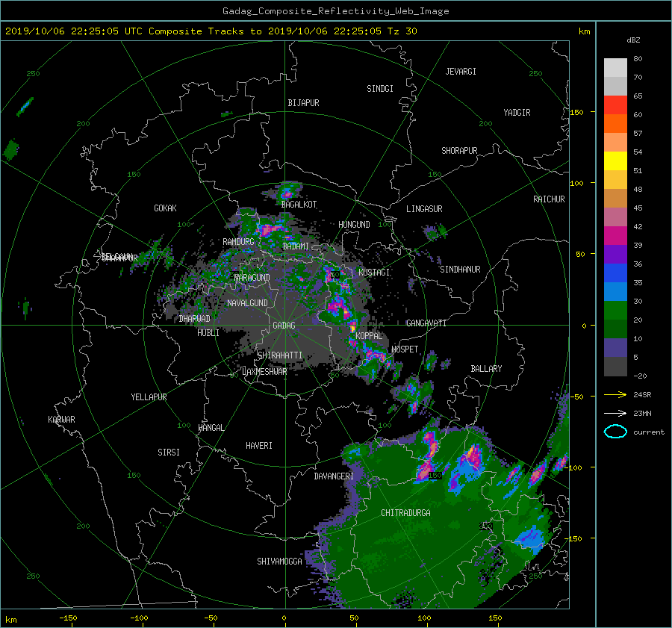Click the Gadag_Composite_Reflectivity_Web_Image title
This screenshot has width=672, height=628.
pos(335,11)
